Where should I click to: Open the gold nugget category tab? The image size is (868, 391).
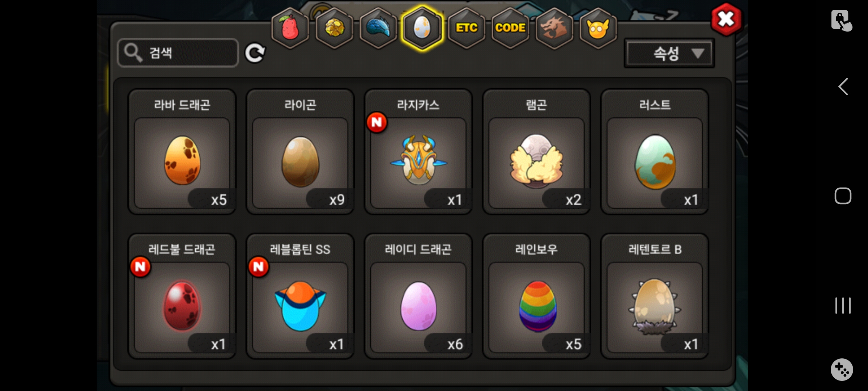point(334,28)
